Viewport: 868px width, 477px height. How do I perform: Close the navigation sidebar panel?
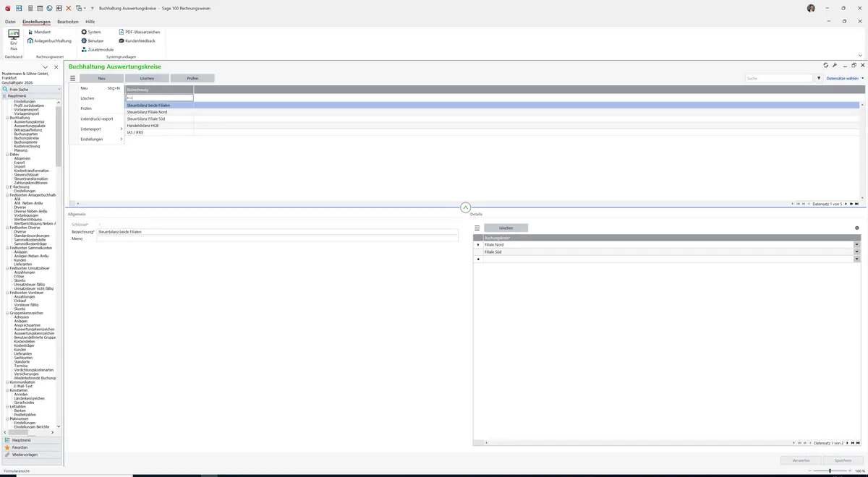(56, 67)
